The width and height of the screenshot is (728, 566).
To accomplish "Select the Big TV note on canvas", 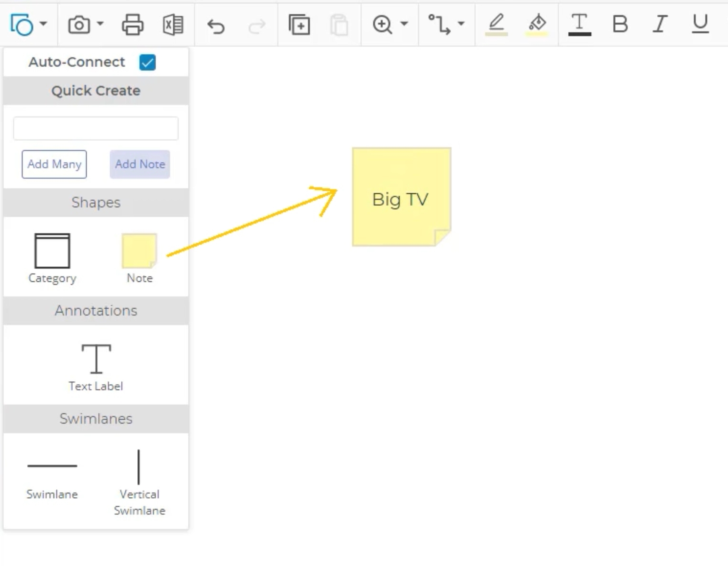I will click(402, 197).
